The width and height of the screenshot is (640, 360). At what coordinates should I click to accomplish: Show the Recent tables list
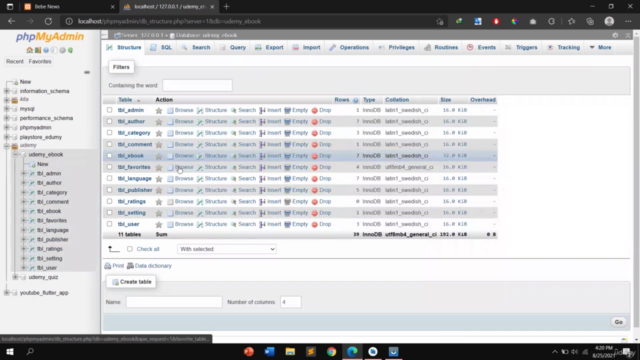[x=15, y=61]
